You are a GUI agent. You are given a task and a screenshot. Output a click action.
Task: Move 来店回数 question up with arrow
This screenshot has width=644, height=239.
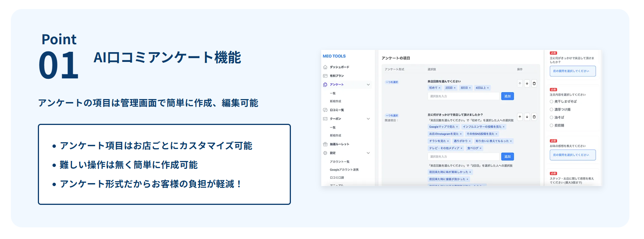(x=520, y=83)
